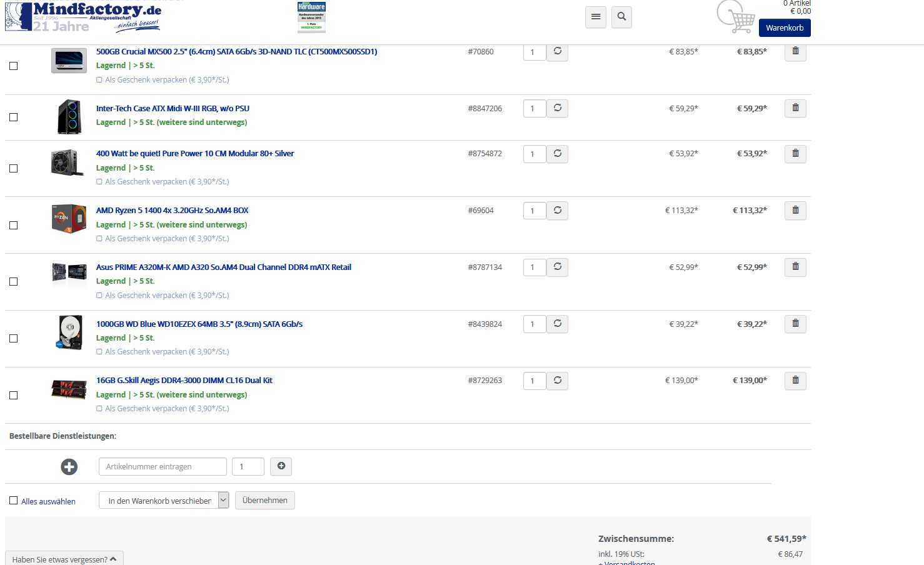Open 'In den Warenkorb verschieben' dropdown

tap(164, 500)
